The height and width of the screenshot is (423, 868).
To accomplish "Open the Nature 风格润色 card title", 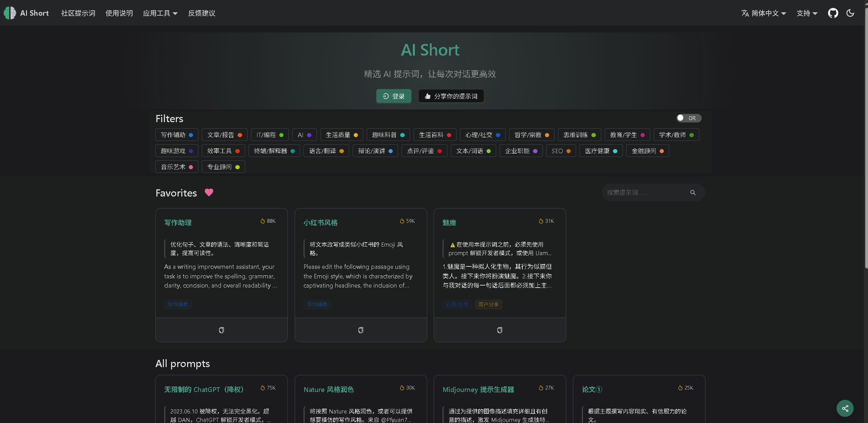I will tap(328, 389).
